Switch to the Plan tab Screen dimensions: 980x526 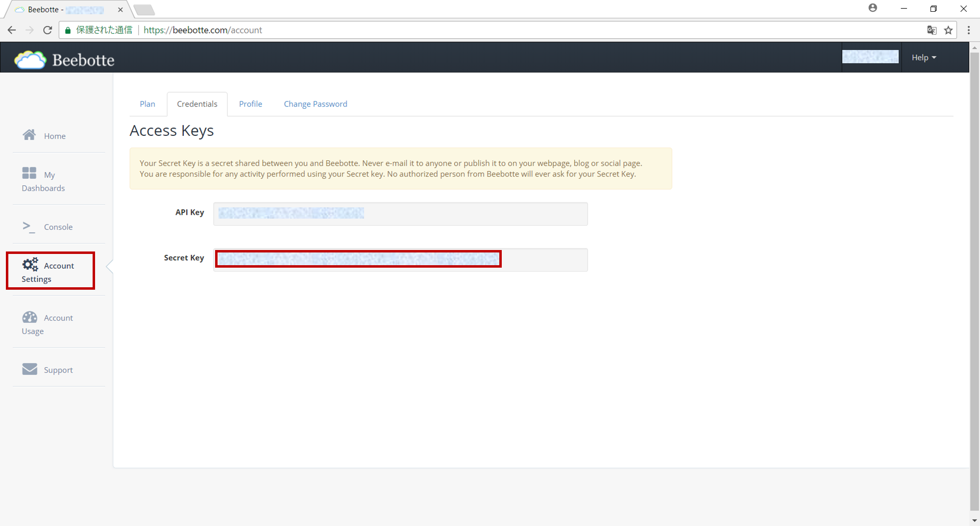click(x=147, y=104)
